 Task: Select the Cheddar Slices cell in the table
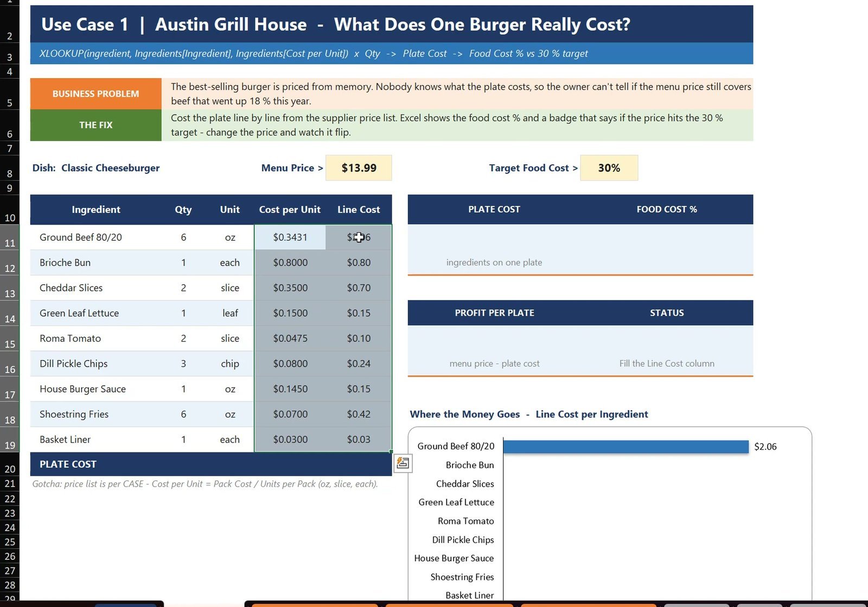(96, 288)
